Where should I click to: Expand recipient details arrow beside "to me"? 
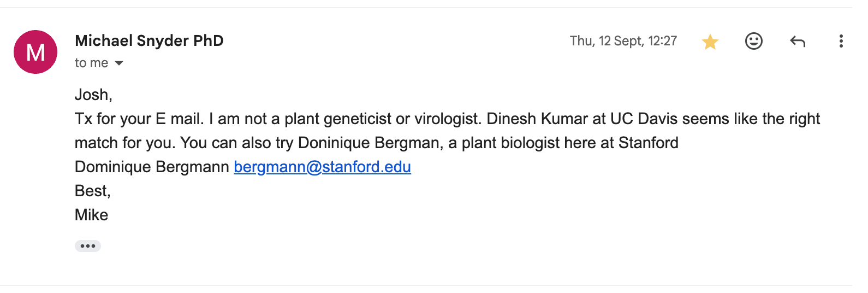click(x=119, y=63)
